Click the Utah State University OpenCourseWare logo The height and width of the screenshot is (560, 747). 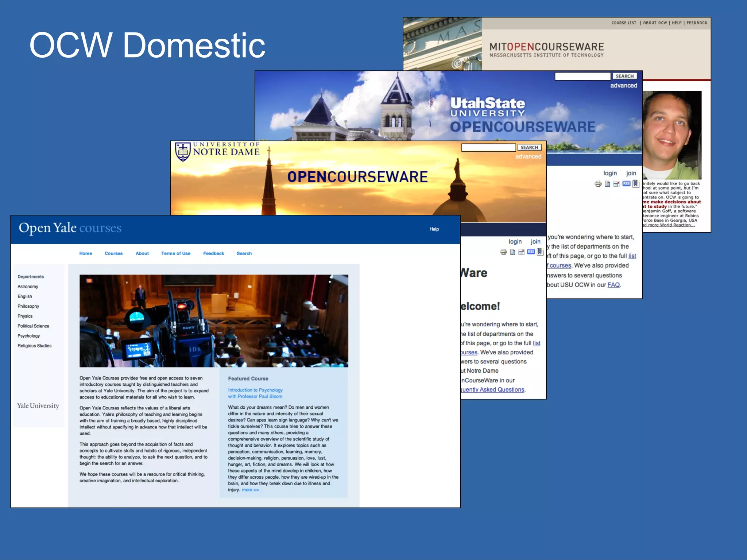[x=522, y=115]
